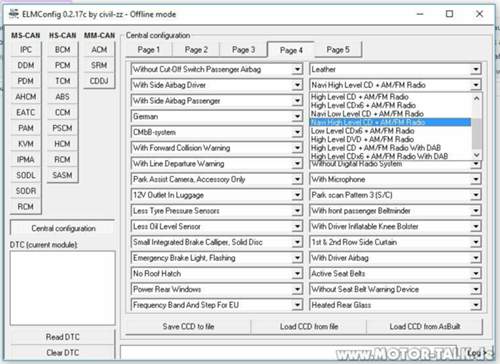Choose the AHCM module

tap(26, 97)
